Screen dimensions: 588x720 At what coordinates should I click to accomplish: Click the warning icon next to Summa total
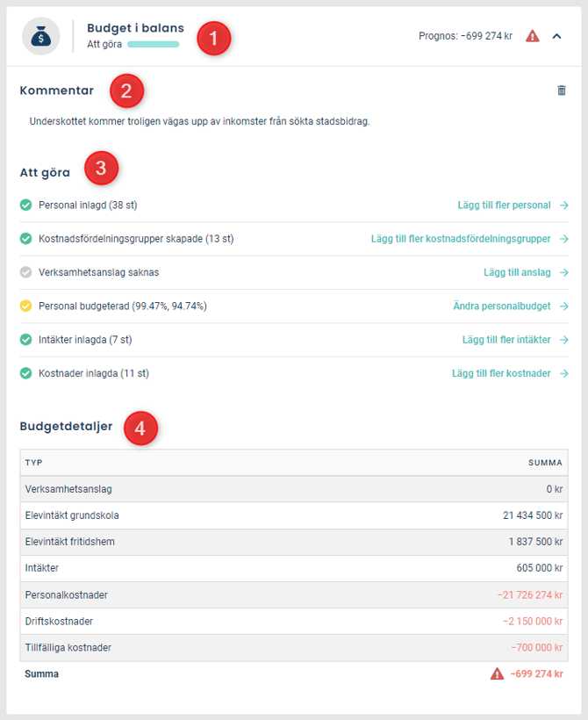click(497, 673)
